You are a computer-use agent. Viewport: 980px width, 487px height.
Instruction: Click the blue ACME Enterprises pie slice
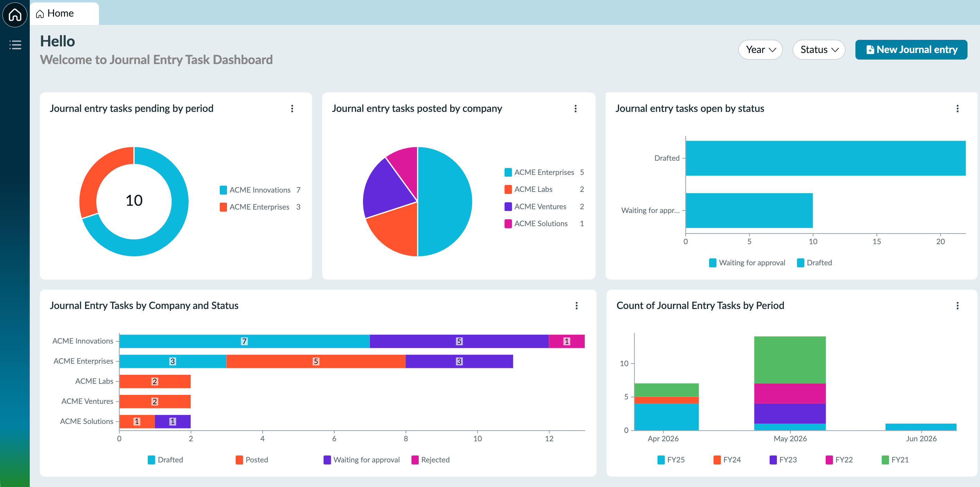tap(445, 202)
